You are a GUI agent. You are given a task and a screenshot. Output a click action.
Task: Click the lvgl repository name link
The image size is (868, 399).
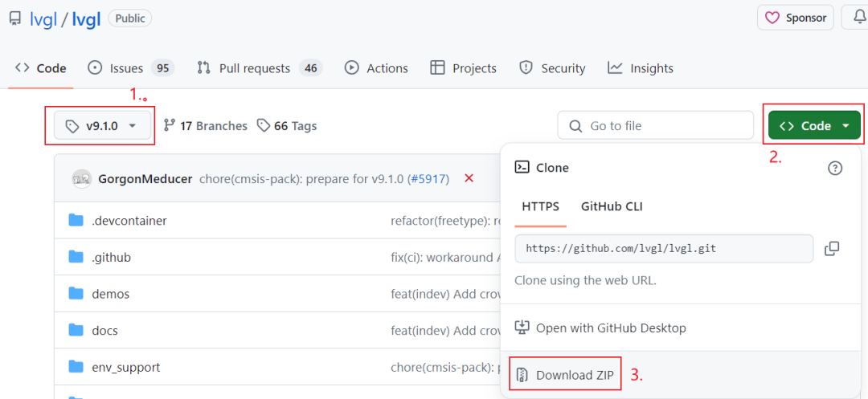point(86,18)
